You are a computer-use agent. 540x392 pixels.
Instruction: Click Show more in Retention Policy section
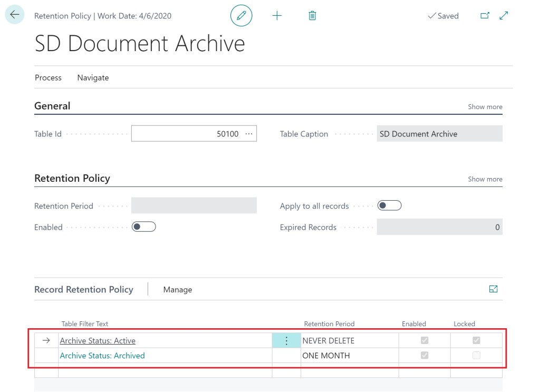click(485, 179)
